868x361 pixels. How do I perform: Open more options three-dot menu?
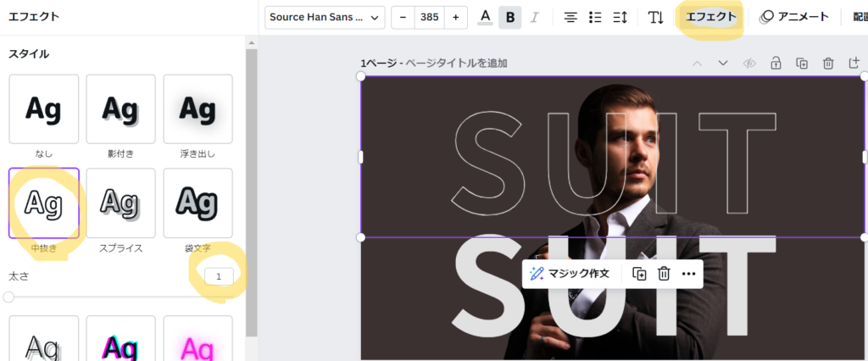pyautogui.click(x=688, y=274)
